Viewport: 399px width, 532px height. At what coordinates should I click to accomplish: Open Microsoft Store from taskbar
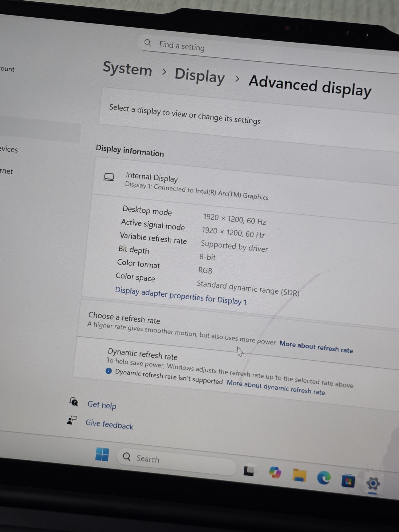pyautogui.click(x=348, y=481)
